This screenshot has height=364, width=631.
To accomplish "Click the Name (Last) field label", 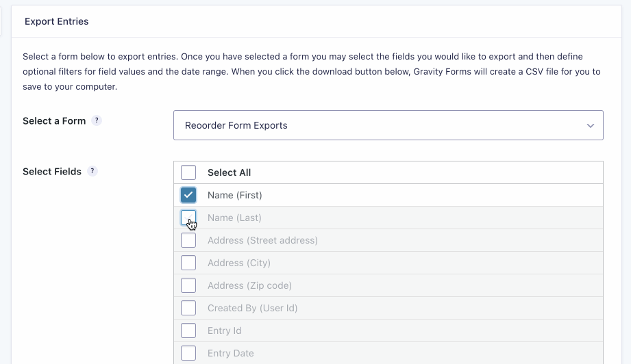I will click(x=234, y=218).
